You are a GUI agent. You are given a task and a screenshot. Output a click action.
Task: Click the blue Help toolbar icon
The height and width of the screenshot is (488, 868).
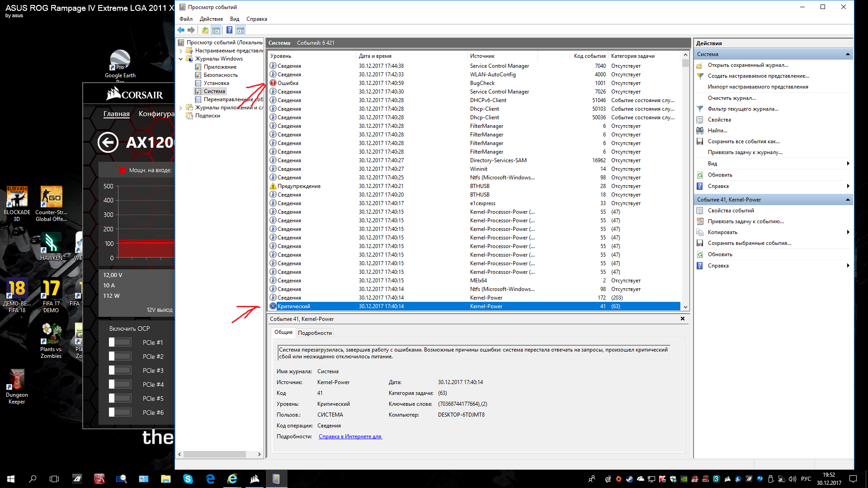tap(229, 30)
